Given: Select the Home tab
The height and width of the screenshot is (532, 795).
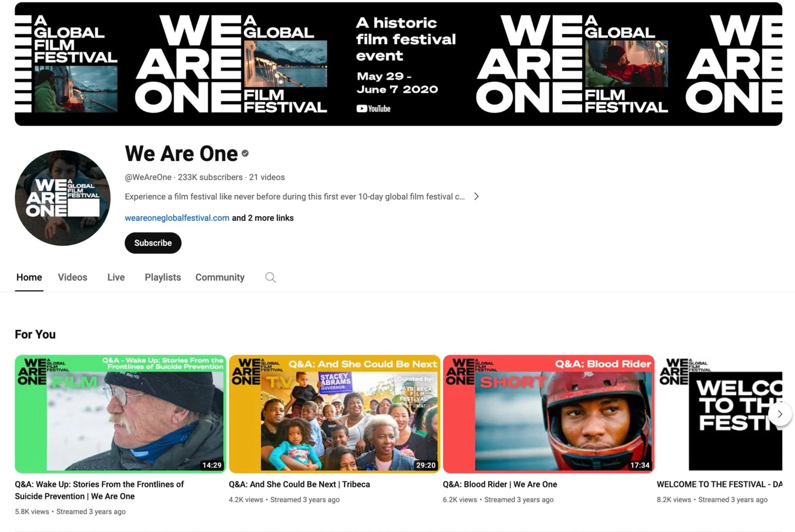Looking at the screenshot, I should [29, 278].
